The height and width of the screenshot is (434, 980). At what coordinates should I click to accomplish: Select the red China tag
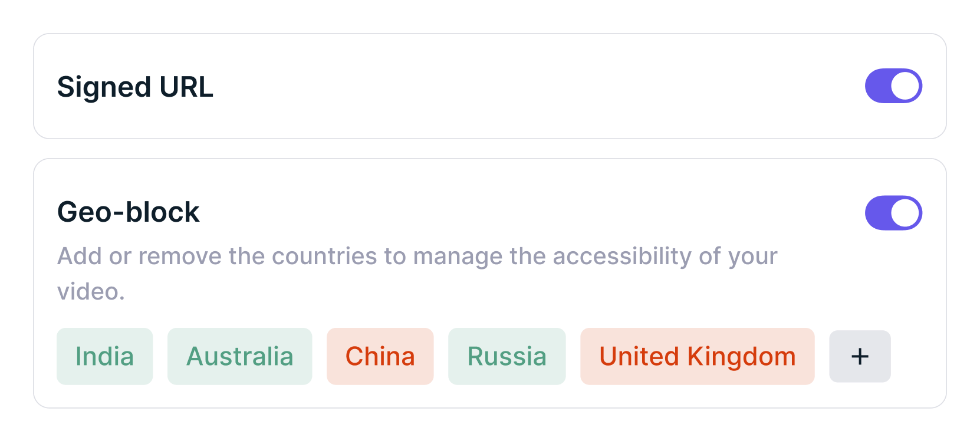pyautogui.click(x=380, y=357)
